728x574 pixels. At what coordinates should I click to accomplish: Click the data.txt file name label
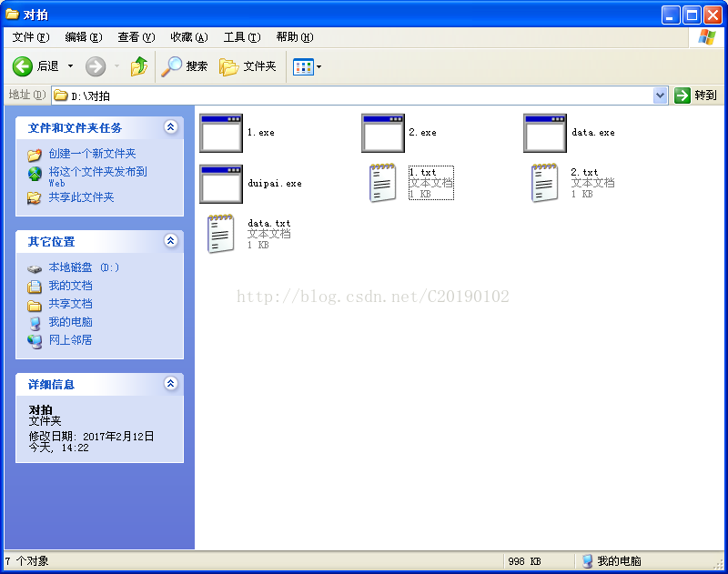(269, 223)
